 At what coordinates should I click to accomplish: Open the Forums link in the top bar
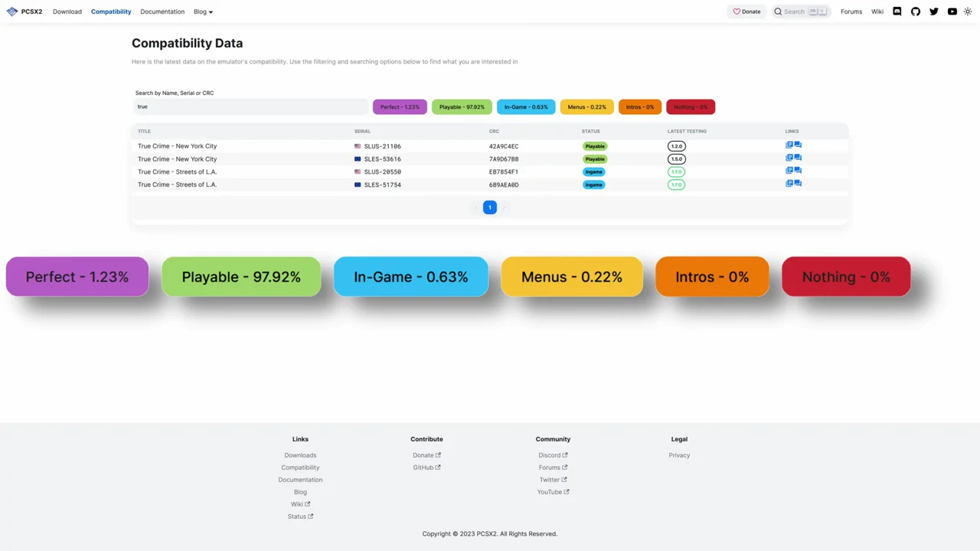tap(851, 11)
